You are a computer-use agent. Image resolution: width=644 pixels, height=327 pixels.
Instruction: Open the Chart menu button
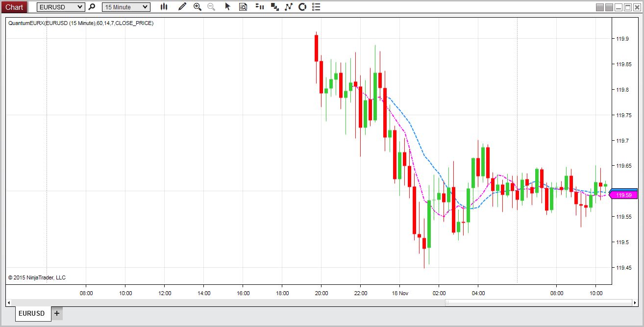point(14,7)
